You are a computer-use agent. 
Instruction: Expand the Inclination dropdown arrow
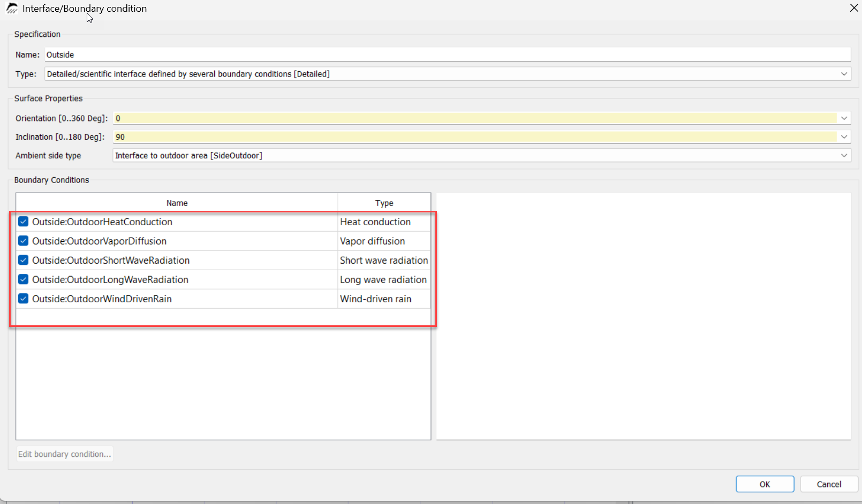tap(844, 137)
